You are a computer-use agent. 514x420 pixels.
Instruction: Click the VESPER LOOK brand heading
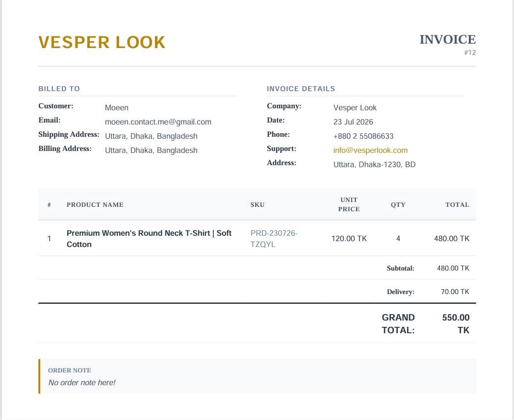tap(102, 43)
